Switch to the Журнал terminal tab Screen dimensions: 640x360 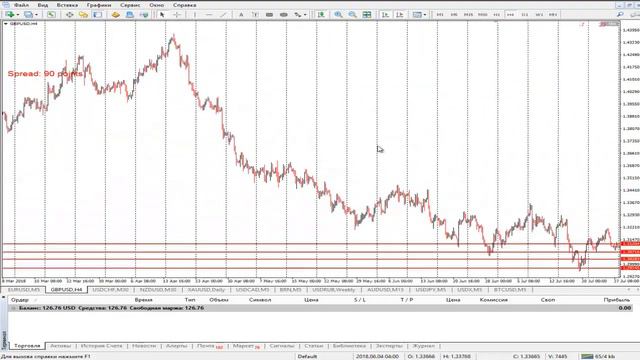click(423, 346)
